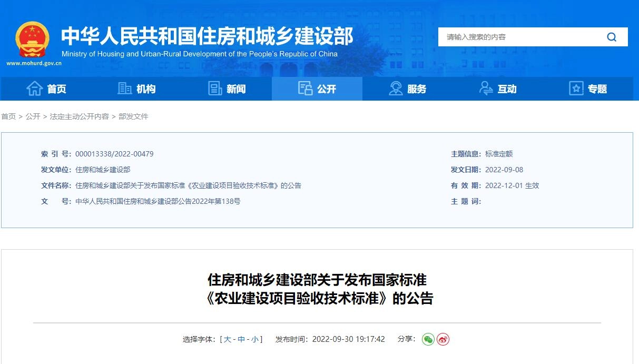Set font size to 大
This screenshot has height=364, width=639.
click(x=228, y=339)
